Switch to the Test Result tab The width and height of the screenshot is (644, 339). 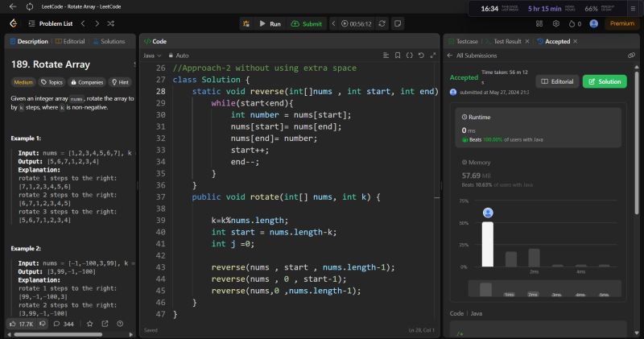(504, 41)
